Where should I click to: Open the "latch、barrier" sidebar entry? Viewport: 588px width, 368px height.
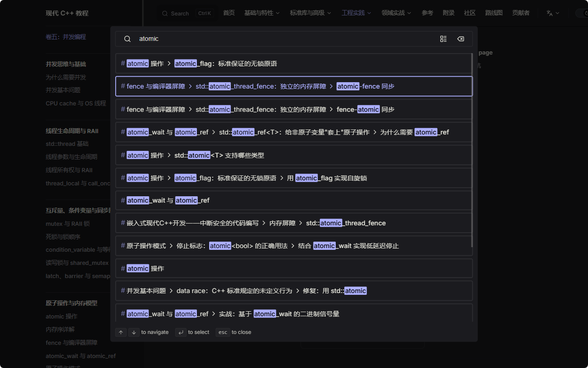78,276
